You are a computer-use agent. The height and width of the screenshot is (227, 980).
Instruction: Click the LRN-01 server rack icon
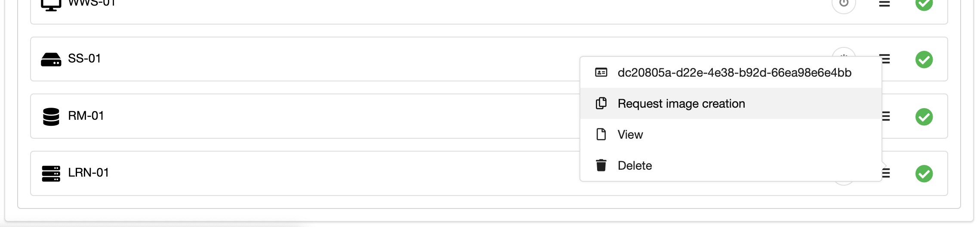[51, 174]
